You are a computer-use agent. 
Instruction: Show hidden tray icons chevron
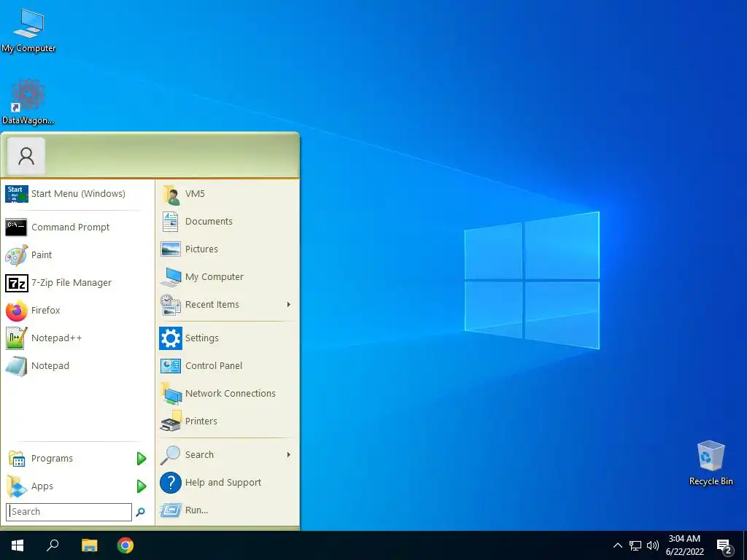617,545
